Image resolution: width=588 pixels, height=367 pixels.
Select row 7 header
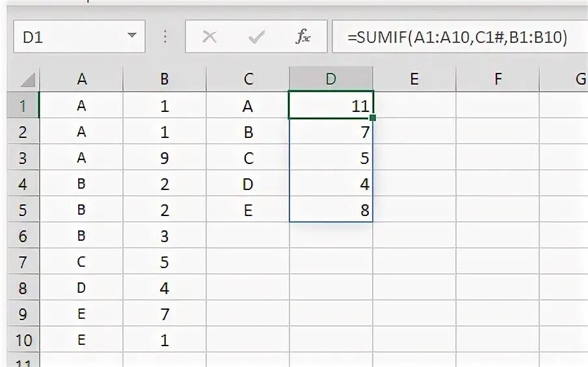23,262
